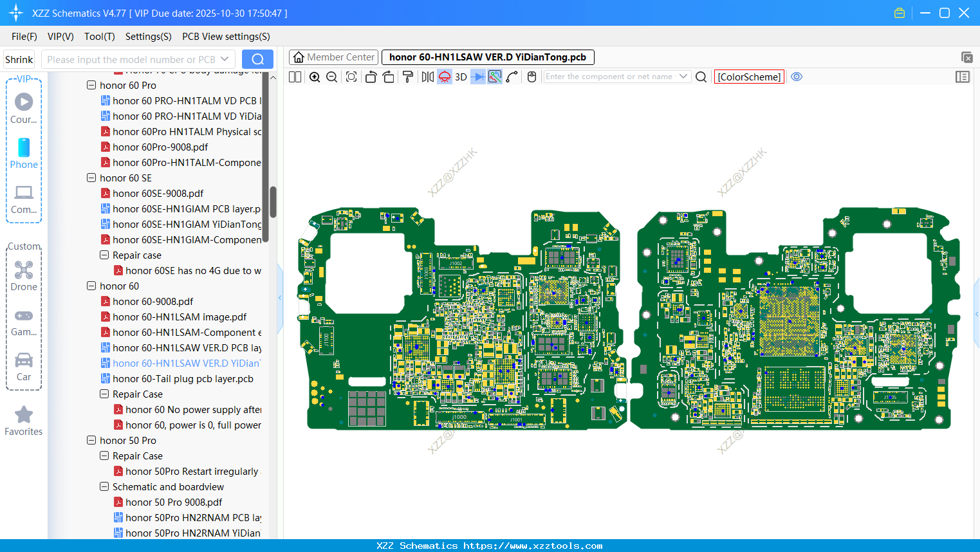Open the component name dropdown arrow

[683, 77]
